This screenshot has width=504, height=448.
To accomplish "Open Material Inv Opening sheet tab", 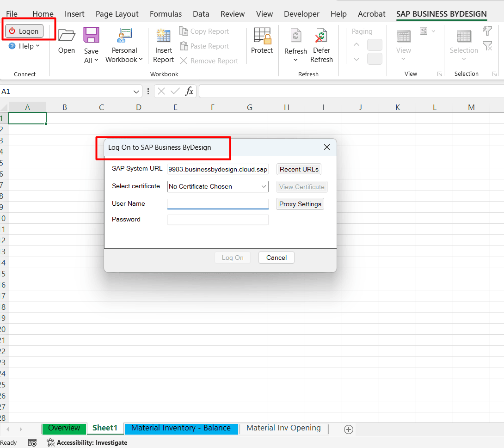I will (x=283, y=428).
